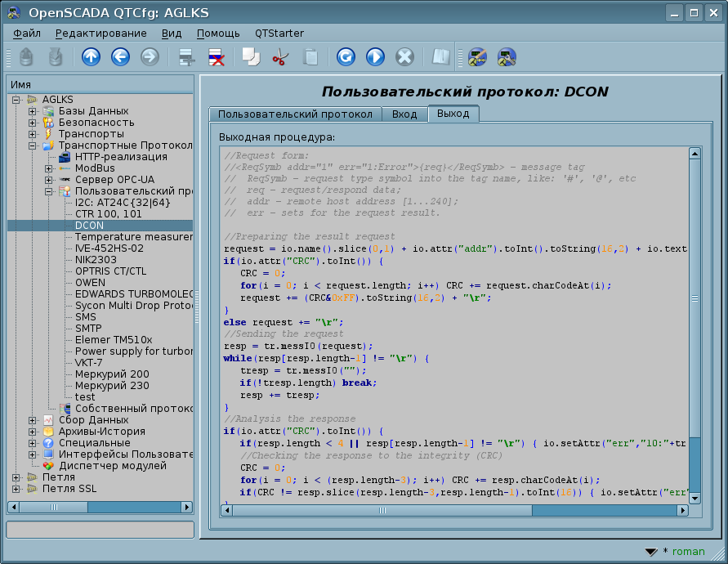Click the refresh page toolbar icon
The height and width of the screenshot is (564, 728).
(346, 56)
